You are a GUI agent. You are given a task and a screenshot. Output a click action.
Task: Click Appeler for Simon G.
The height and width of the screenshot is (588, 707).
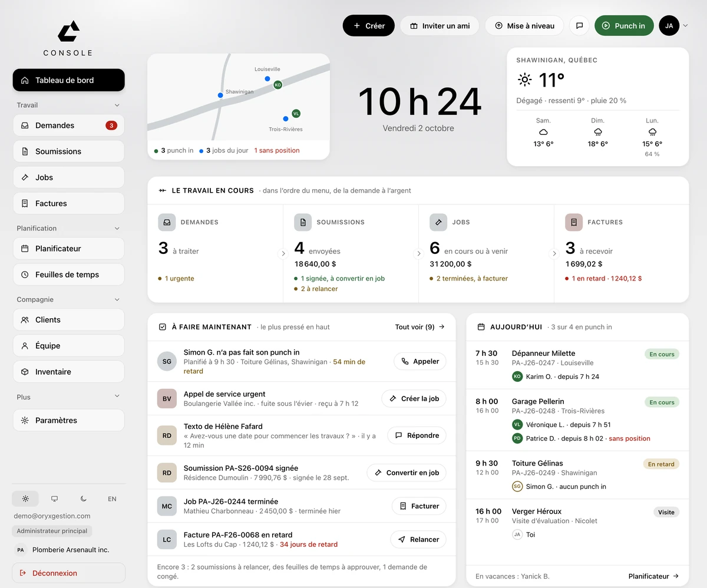pos(420,361)
